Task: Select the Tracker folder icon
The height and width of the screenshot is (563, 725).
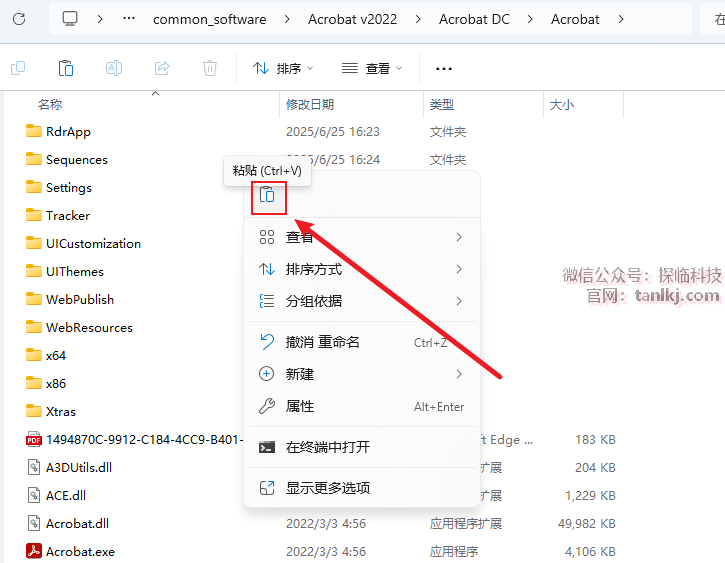Action: pos(33,215)
